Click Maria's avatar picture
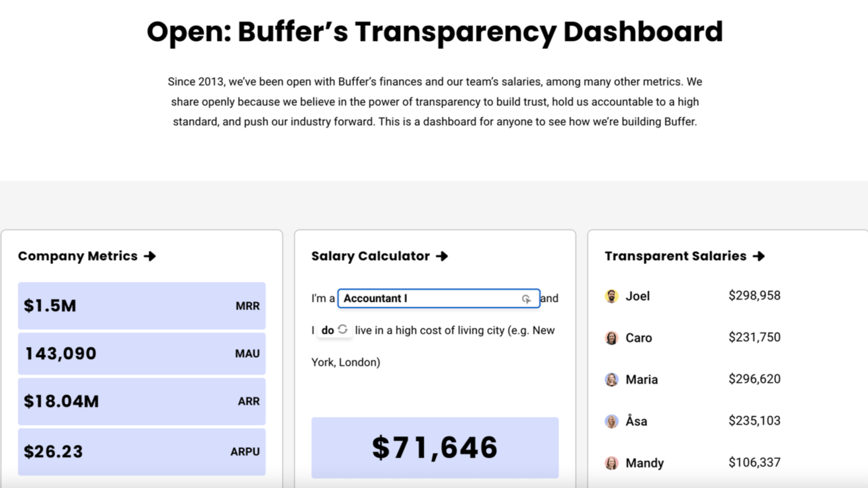Screen dimensions: 868x488 click(611, 380)
